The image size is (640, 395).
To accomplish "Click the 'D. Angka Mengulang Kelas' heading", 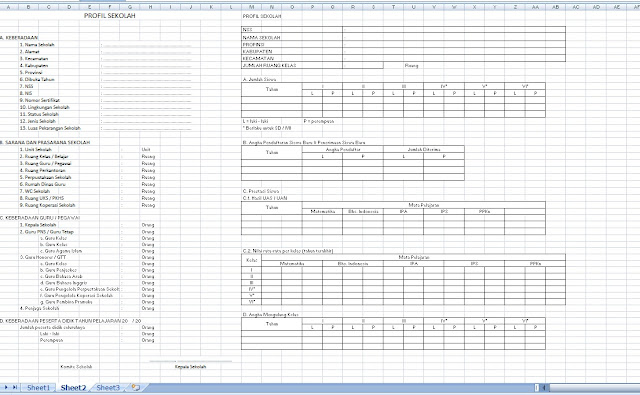I will [270, 315].
